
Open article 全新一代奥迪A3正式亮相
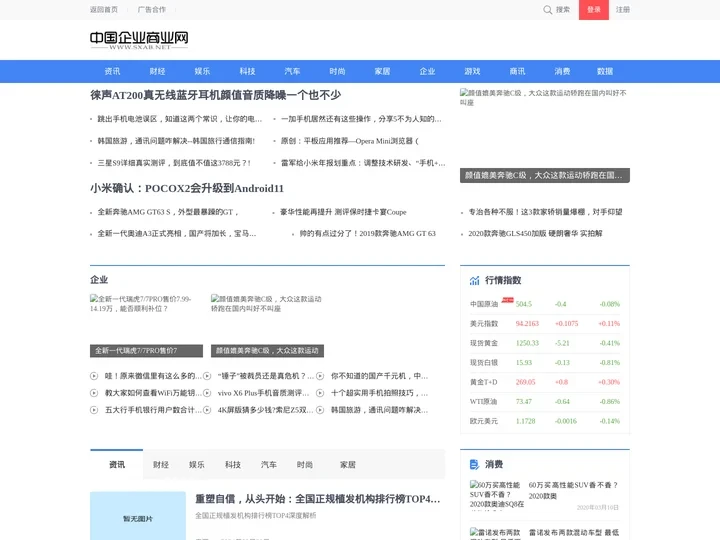(x=177, y=234)
